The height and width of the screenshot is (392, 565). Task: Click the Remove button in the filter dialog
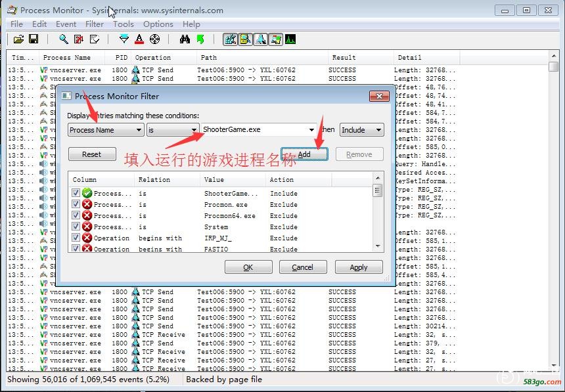[359, 154]
